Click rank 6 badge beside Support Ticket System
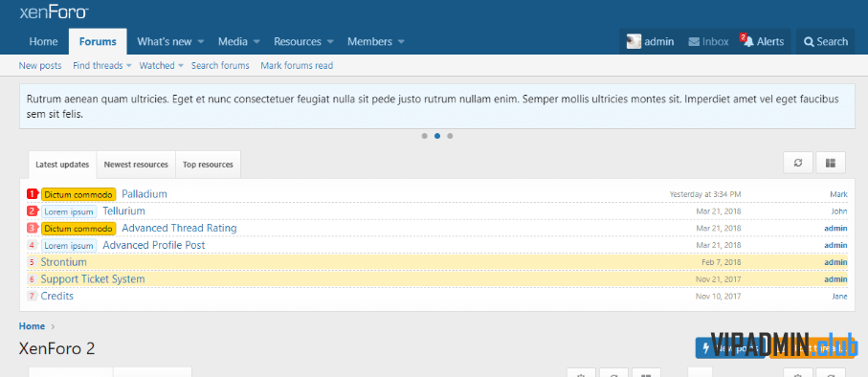This screenshot has width=868, height=377. click(33, 279)
